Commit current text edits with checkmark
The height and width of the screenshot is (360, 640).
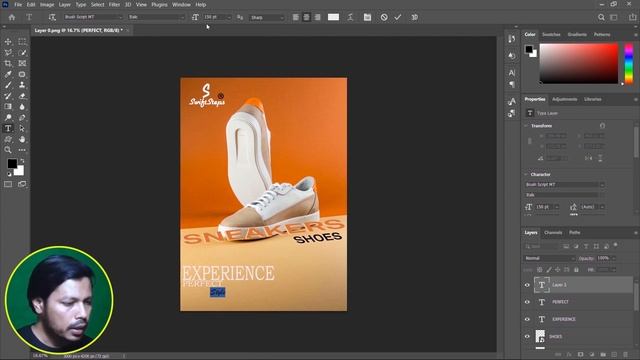click(x=398, y=17)
